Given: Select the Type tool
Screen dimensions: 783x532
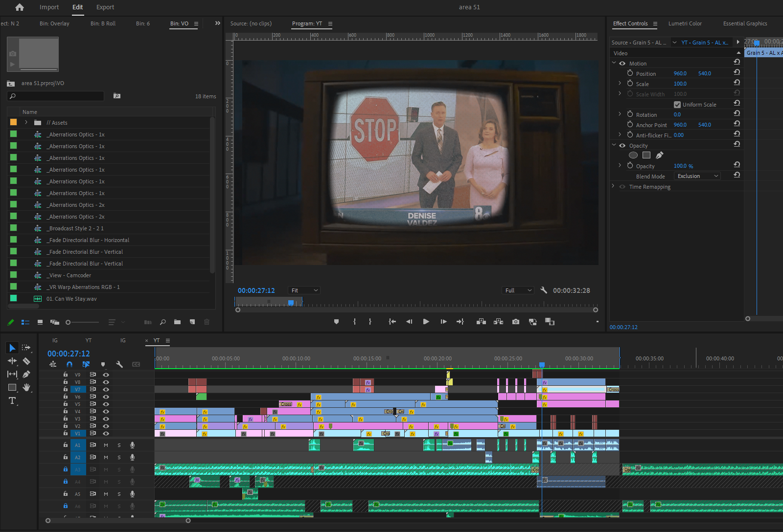Looking at the screenshot, I should point(12,400).
